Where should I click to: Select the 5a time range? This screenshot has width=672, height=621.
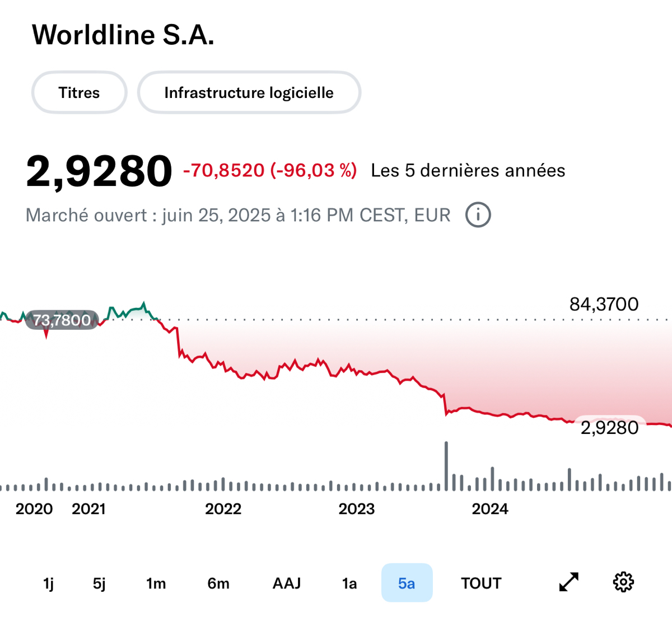pos(407,583)
